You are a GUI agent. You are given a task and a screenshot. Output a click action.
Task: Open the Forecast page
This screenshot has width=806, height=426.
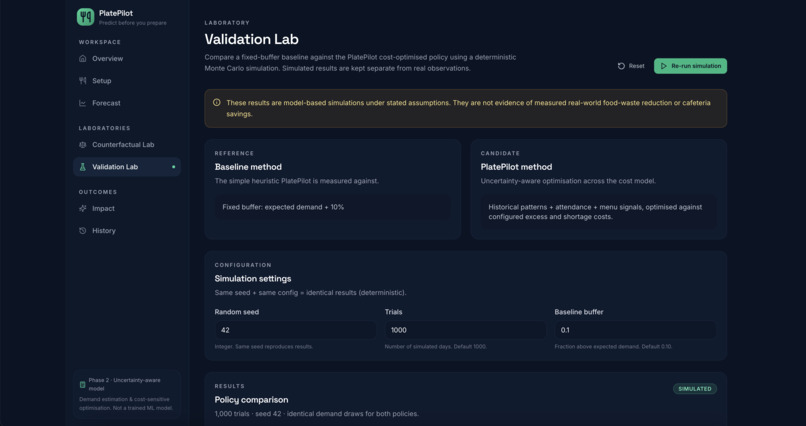coord(127,103)
